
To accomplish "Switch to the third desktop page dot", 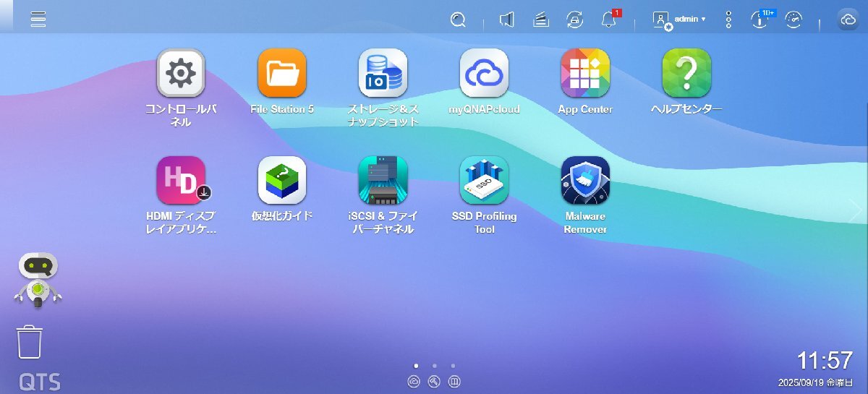I will pos(453,366).
